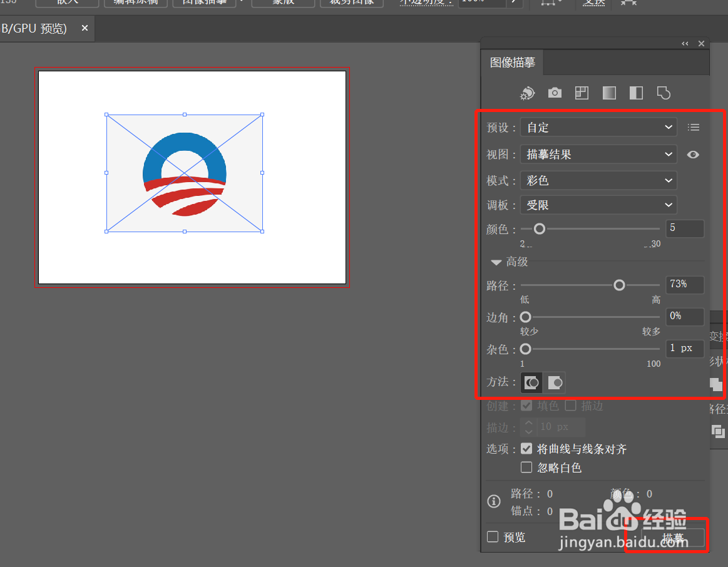Screen dimensions: 728x567
Task: Apply the High Color camera preset icon
Action: coord(555,93)
